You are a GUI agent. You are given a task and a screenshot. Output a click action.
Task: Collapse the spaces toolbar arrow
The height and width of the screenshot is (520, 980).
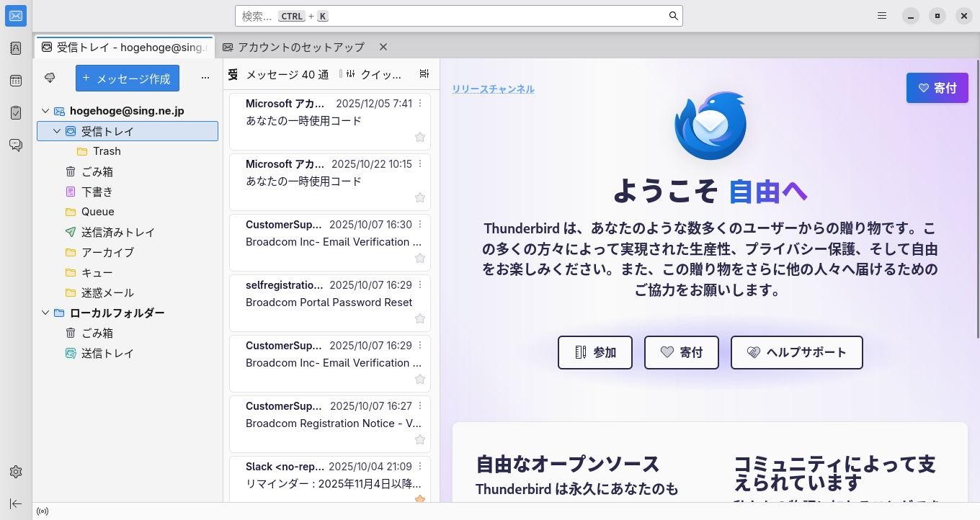(16, 503)
